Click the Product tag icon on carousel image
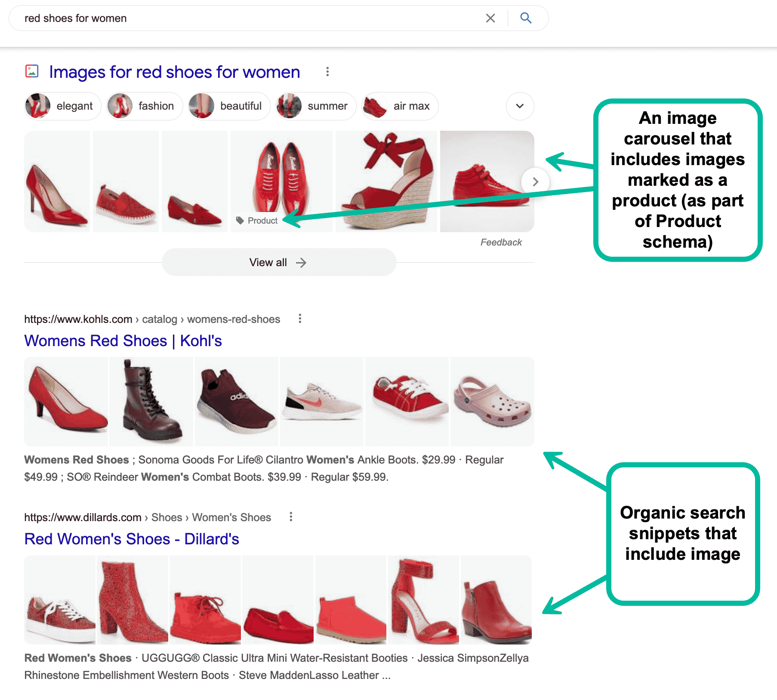The width and height of the screenshot is (777, 700). pos(240,221)
